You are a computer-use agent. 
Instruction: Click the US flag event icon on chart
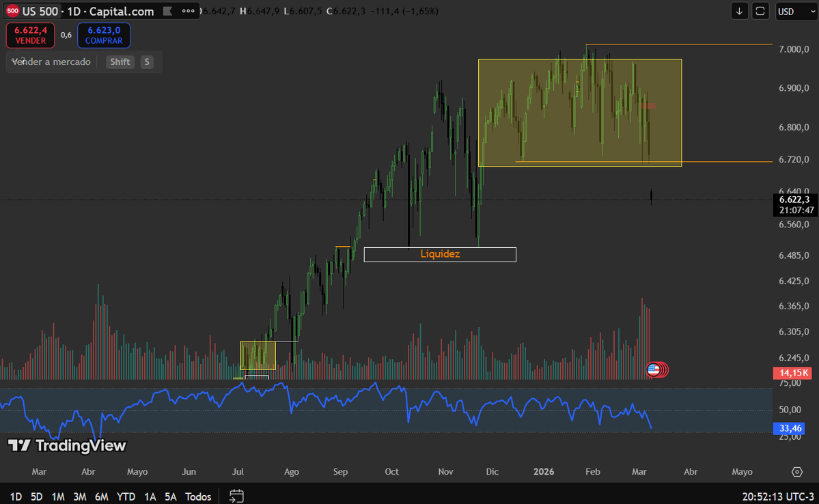point(654,369)
